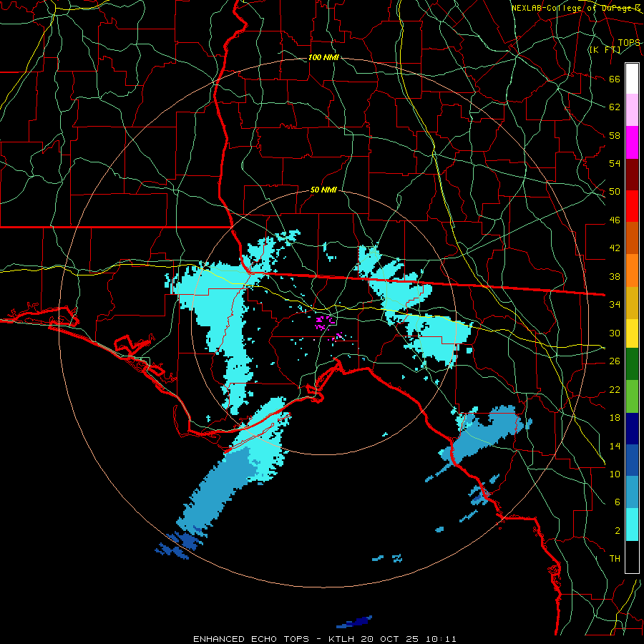Click the dark red 54 K FT swatch

tap(632, 174)
